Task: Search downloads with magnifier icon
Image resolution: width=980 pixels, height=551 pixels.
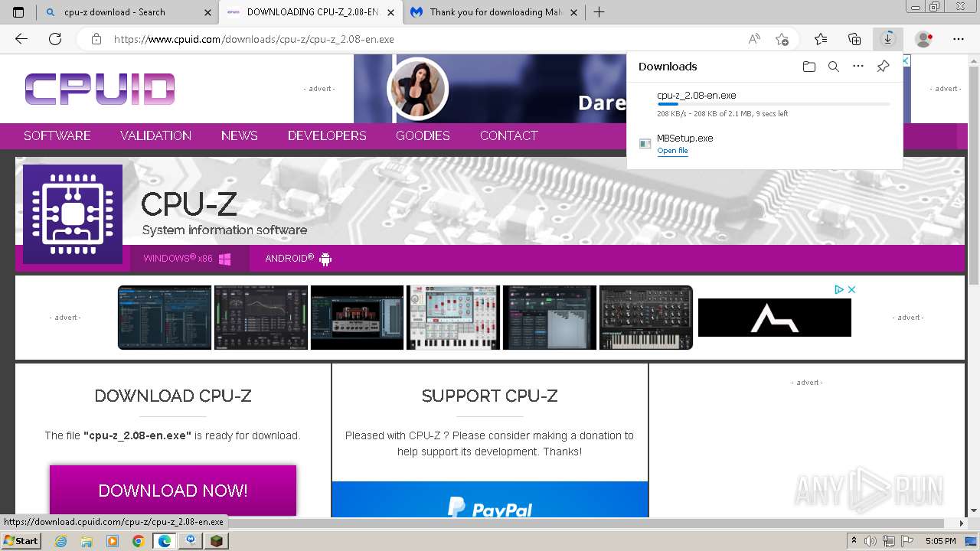Action: 834,67
